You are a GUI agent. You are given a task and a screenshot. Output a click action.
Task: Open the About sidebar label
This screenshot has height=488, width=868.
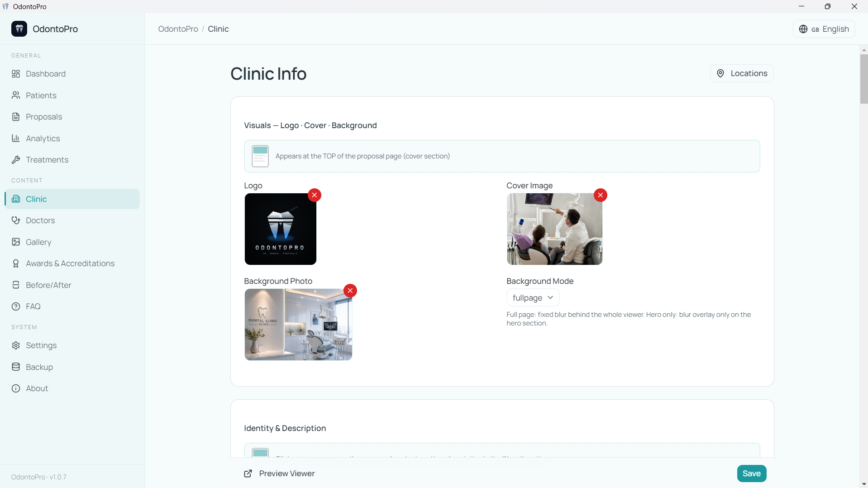pyautogui.click(x=37, y=388)
